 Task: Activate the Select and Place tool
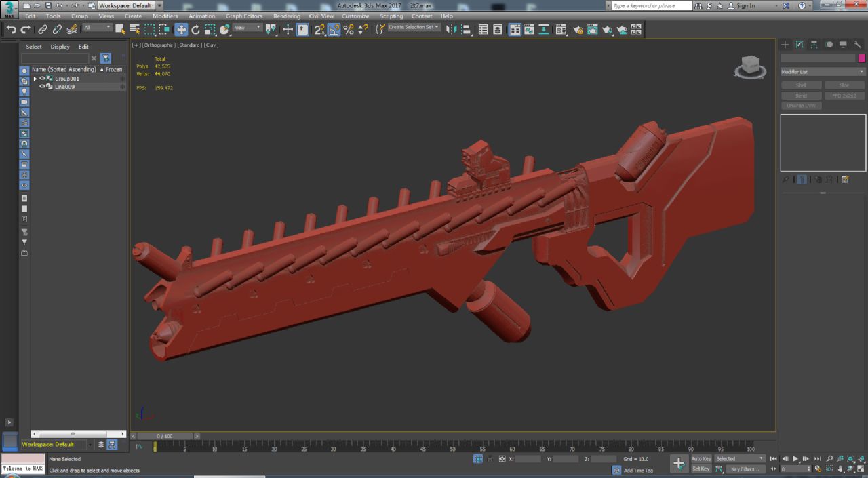(224, 29)
